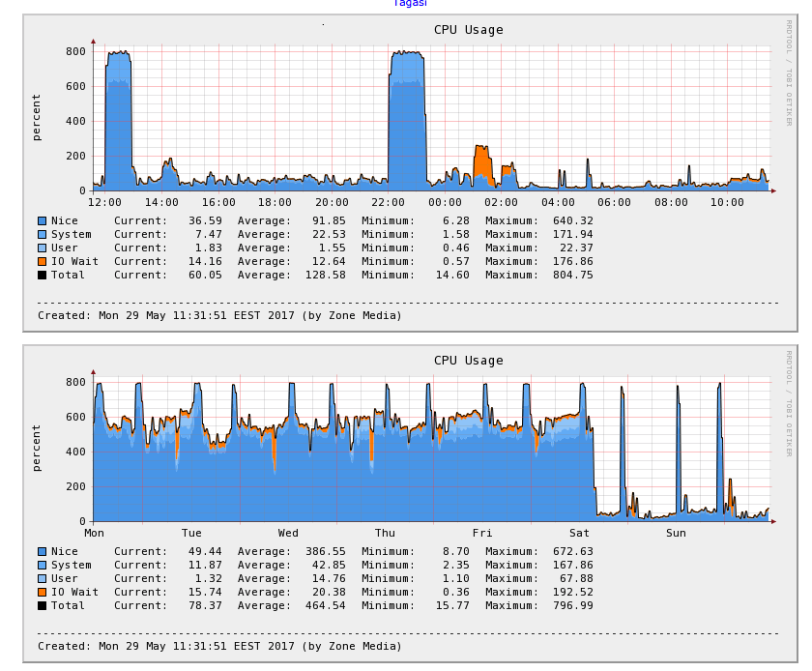
Task: Click the 10:00 label on the time axis
Action: coord(727,203)
